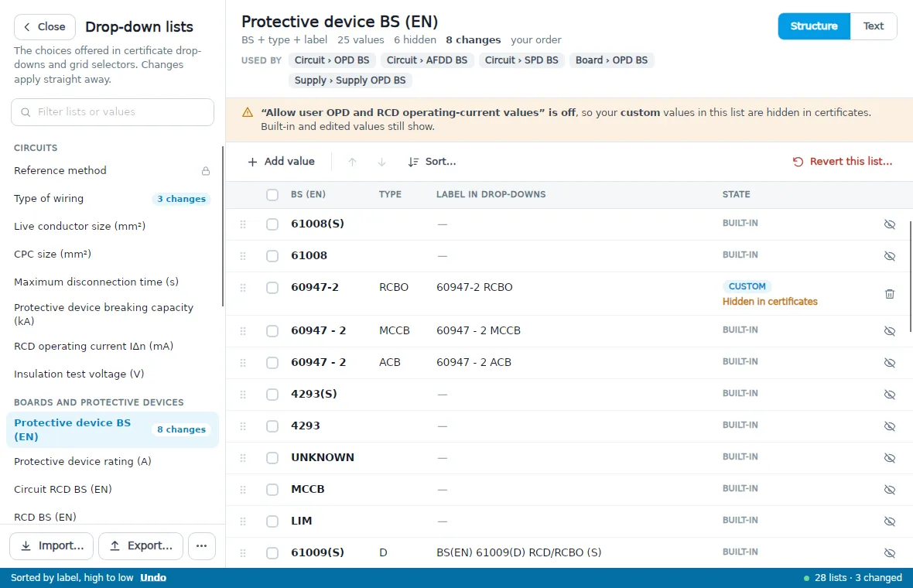Toggle visibility of 60947 - 2 ACB
Viewport: 913px width, 588px height.
pos(889,363)
